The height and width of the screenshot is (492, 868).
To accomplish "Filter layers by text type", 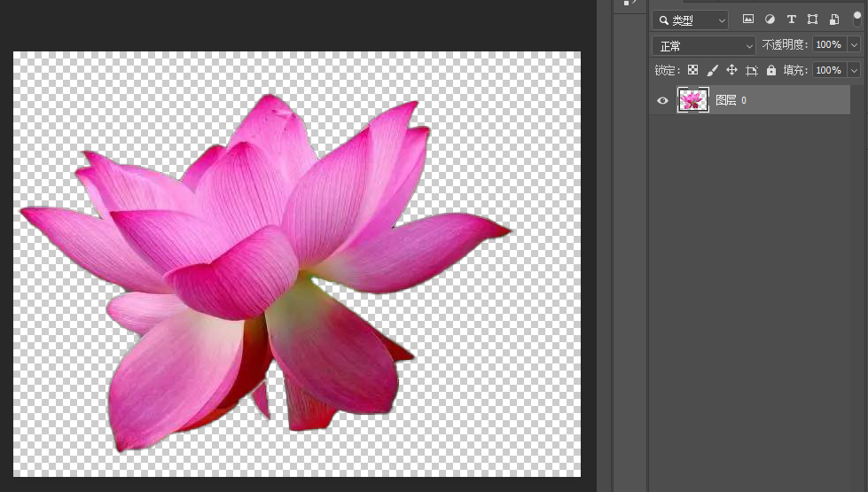I will (x=791, y=20).
